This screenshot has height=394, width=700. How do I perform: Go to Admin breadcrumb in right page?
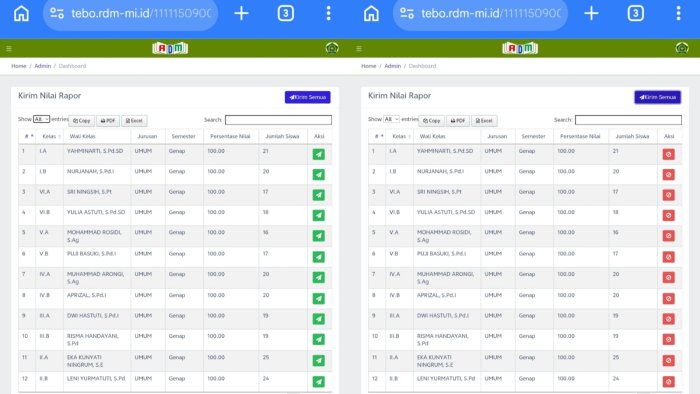point(393,66)
